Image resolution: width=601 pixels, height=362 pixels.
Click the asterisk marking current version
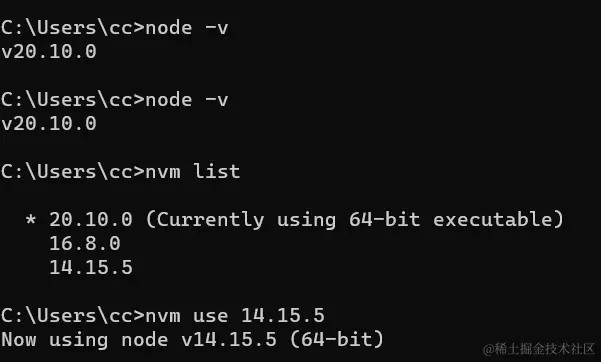31,220
